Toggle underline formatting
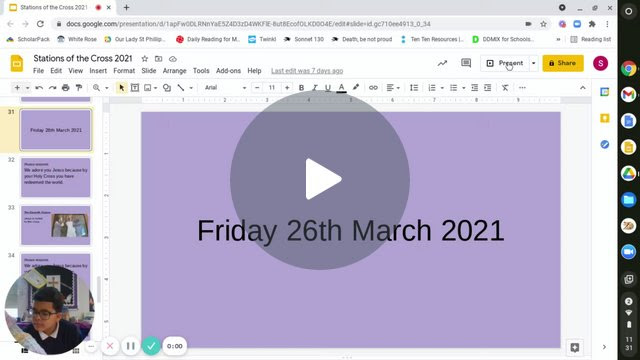The height and width of the screenshot is (360, 640). point(328,88)
